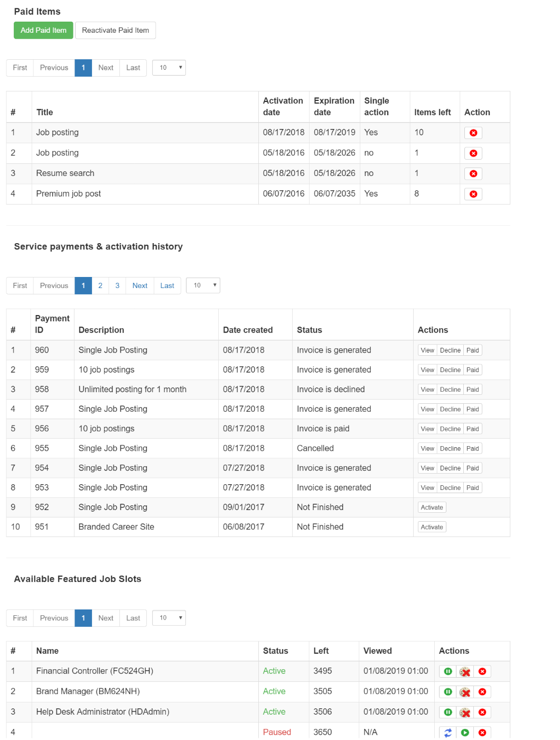Delete the Premium job post paid item
560x740 pixels.
473,194
